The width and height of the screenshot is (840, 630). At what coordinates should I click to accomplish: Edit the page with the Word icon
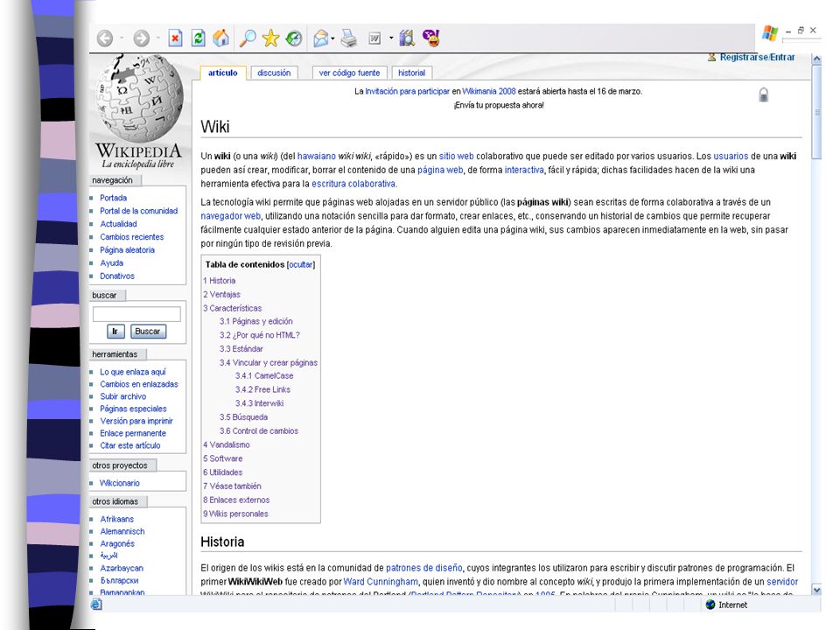(x=375, y=38)
